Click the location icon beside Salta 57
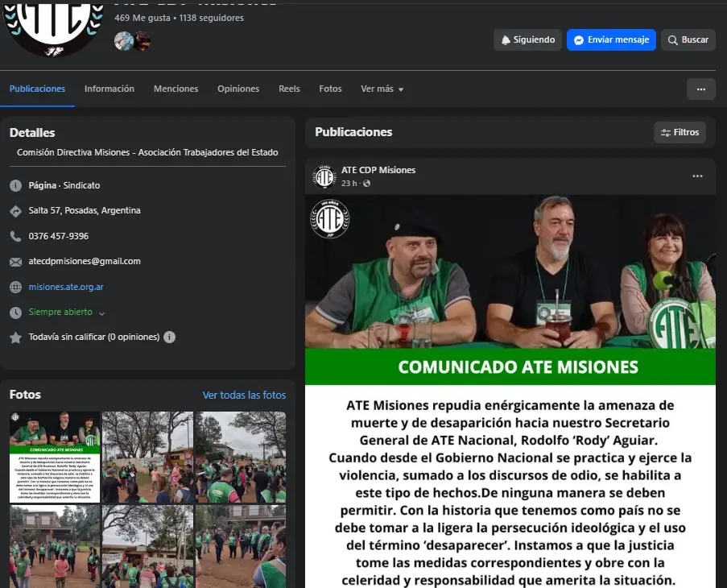Viewport: 727px width, 588px height. coord(16,211)
